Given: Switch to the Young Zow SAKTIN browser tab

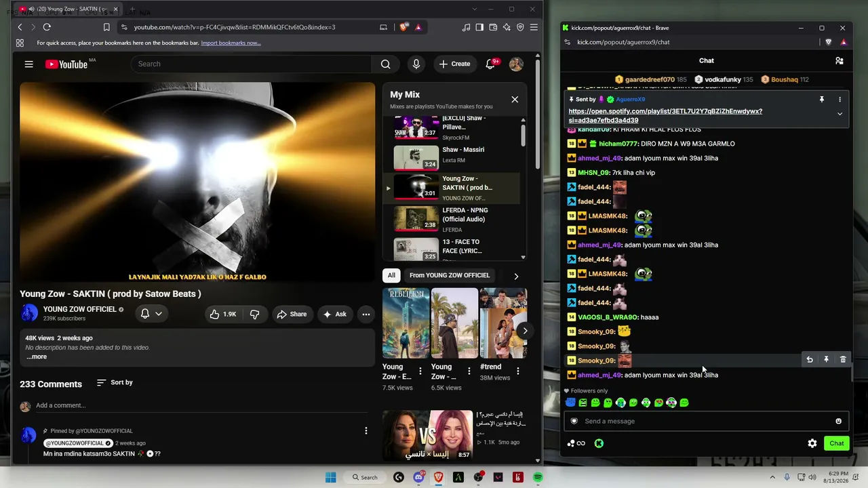Looking at the screenshot, I should tap(68, 9).
